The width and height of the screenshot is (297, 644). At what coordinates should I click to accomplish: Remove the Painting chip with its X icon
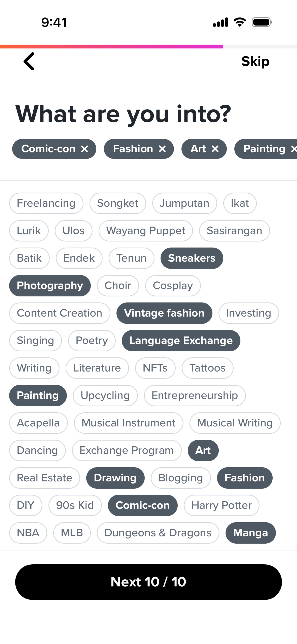click(x=294, y=149)
